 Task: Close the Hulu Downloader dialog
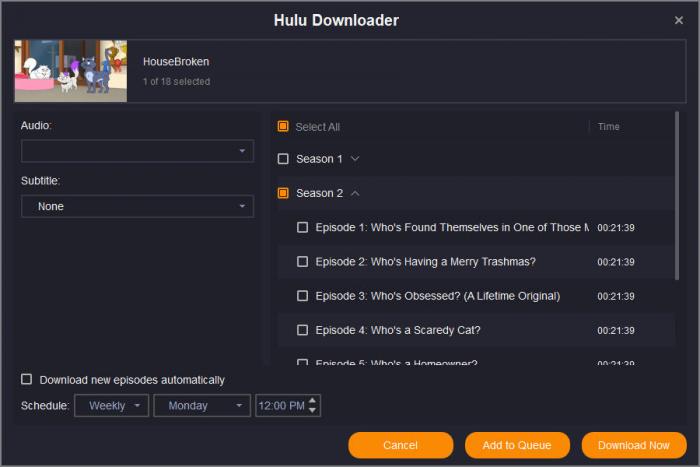(x=679, y=20)
